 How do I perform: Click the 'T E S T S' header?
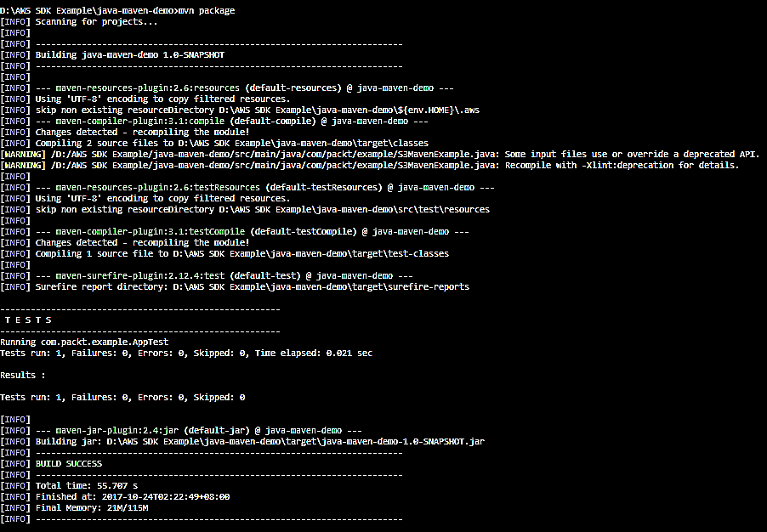[x=28, y=320]
